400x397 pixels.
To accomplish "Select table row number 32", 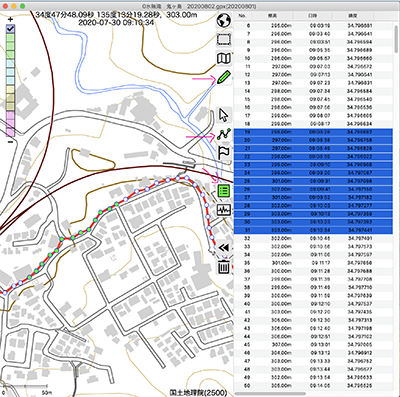I will pos(313,238).
